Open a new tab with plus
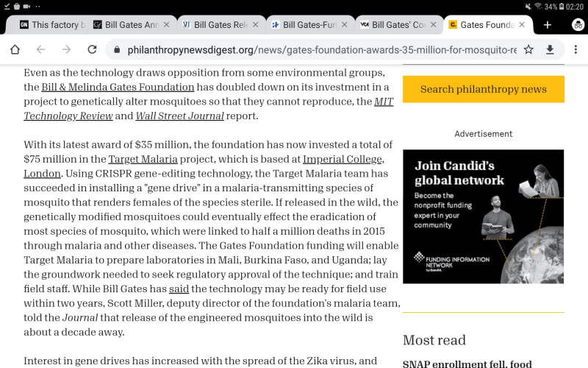This screenshot has width=588, height=368. 548,25
